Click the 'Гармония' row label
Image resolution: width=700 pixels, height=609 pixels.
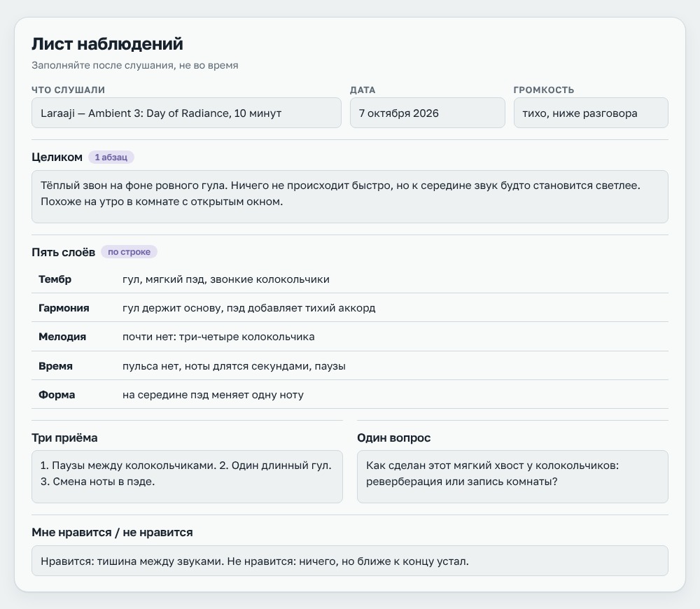tap(64, 308)
